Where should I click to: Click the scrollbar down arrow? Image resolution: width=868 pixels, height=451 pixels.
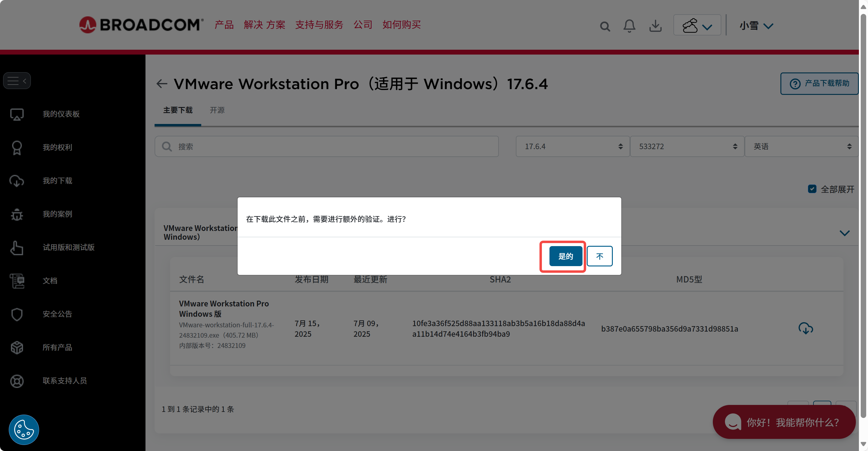click(863, 444)
